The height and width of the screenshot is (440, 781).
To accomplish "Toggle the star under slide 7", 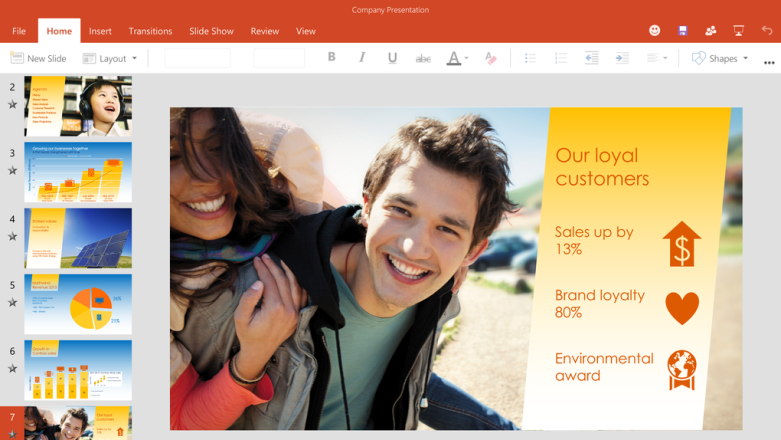I will pos(12,435).
